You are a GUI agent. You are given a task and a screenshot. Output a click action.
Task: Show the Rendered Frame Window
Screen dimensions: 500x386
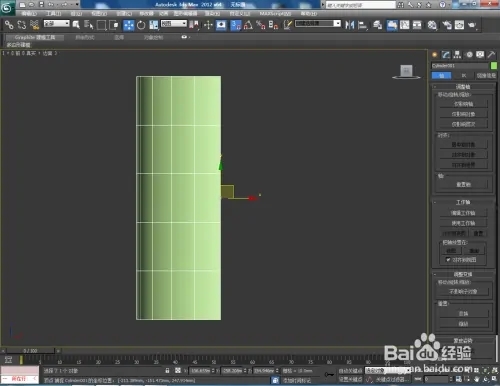pyautogui.click(x=459, y=25)
